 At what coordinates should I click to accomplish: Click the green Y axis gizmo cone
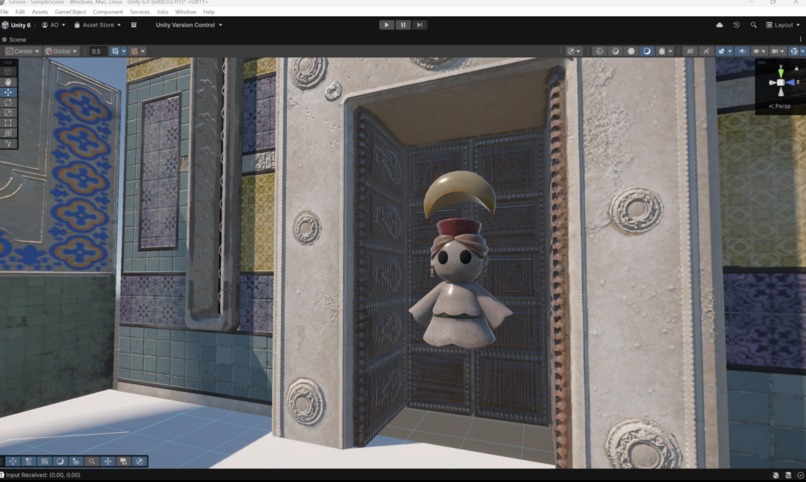pos(781,71)
